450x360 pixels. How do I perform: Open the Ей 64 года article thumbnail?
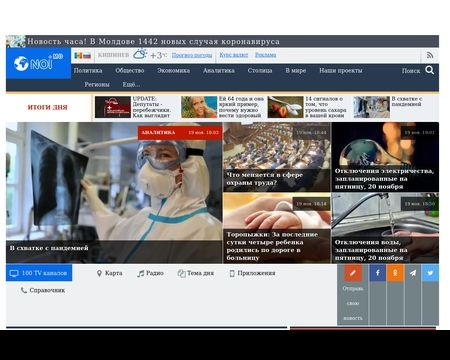[x=199, y=107]
